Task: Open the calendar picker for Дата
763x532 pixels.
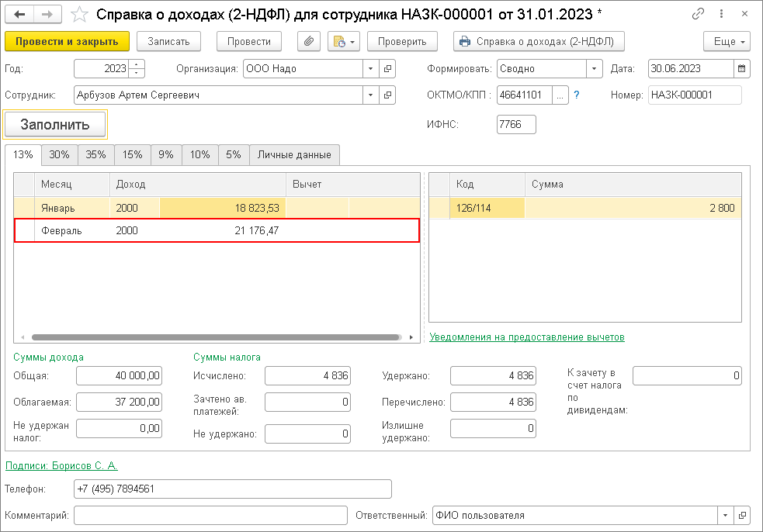Action: coord(741,68)
